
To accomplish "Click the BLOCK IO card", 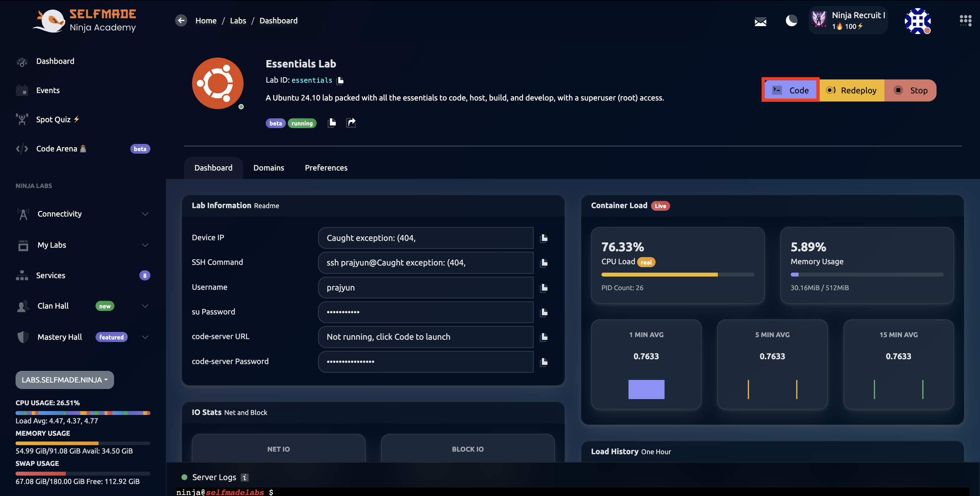I will coord(468,448).
